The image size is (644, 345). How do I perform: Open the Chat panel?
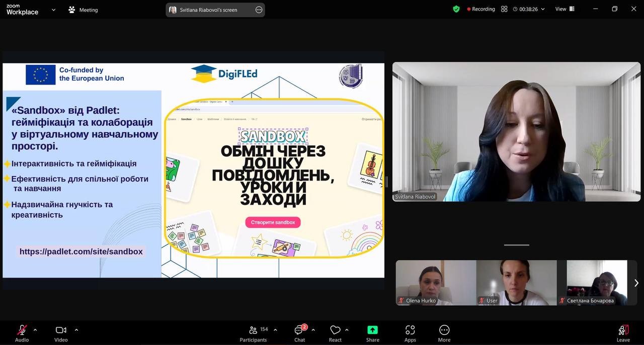point(300,333)
